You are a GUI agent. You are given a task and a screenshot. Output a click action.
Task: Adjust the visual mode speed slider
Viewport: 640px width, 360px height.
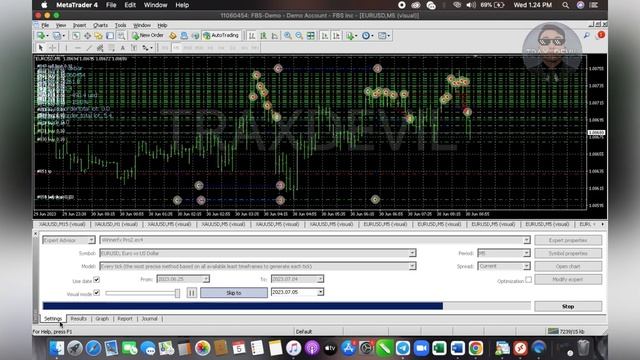coord(177,293)
